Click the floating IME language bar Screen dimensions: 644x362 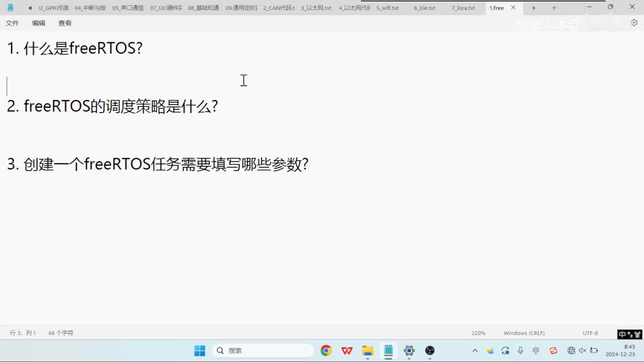[630, 334]
